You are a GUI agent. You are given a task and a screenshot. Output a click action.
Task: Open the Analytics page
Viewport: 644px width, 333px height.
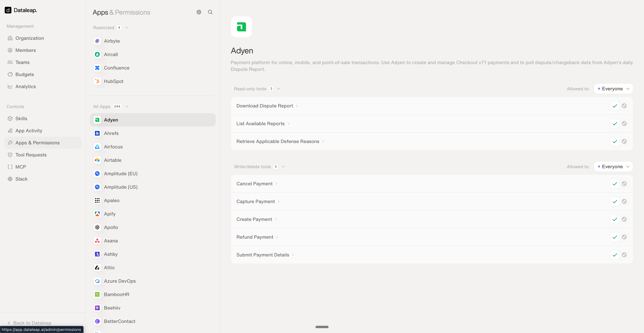click(x=43, y=86)
